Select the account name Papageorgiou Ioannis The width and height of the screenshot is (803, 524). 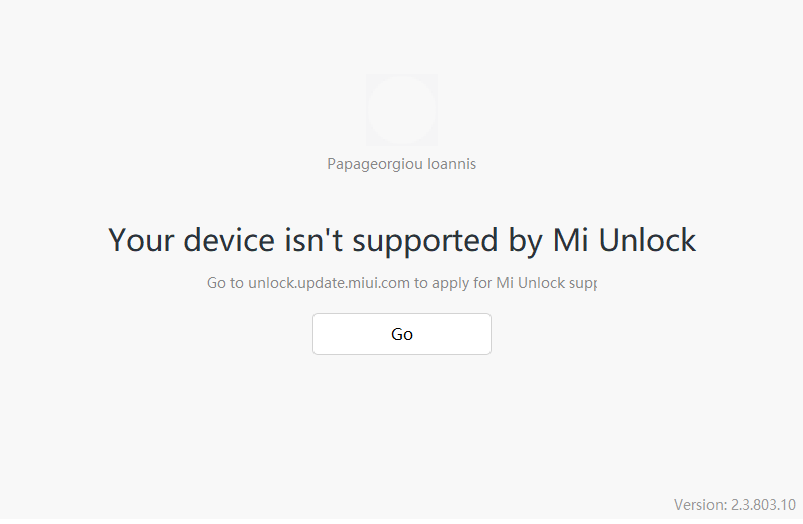coord(401,164)
